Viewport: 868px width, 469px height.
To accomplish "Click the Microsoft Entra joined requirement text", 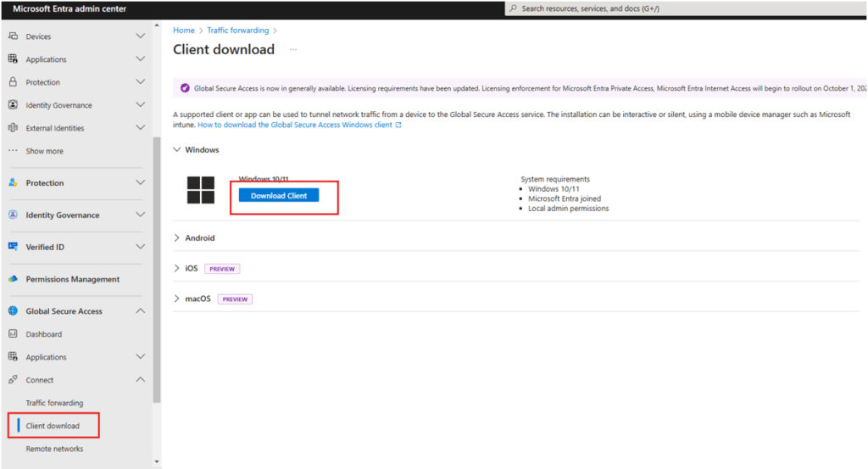I will point(564,198).
